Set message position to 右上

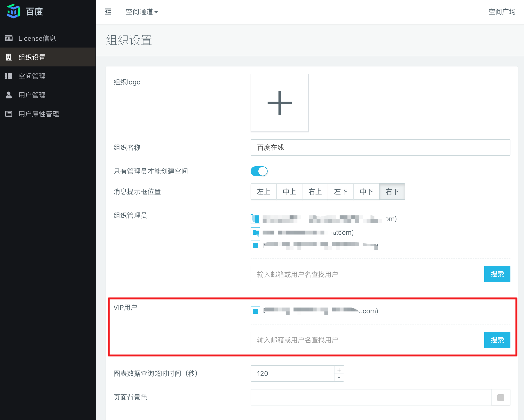click(x=315, y=192)
